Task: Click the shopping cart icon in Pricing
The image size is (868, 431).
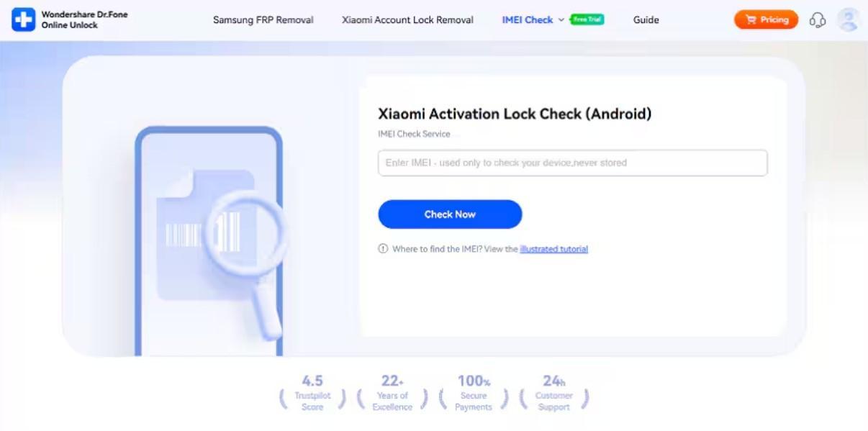Action: [751, 20]
